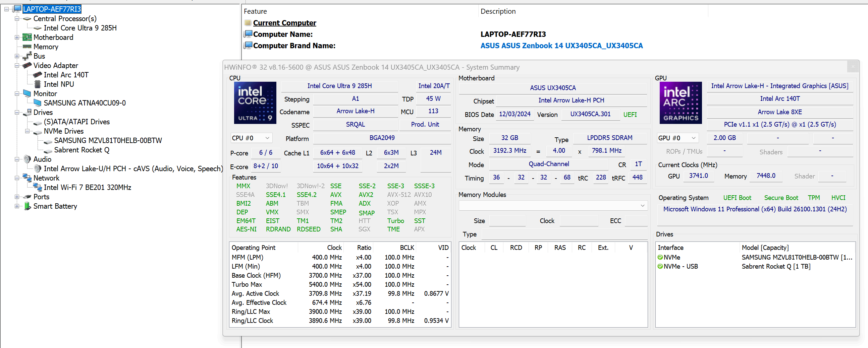Click the Intel NPU chip icon

38,84
